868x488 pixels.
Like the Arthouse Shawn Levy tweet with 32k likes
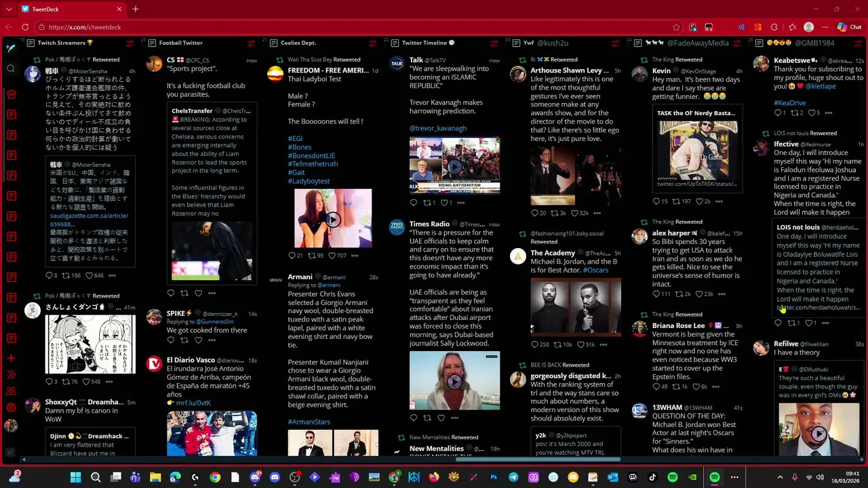574,213
